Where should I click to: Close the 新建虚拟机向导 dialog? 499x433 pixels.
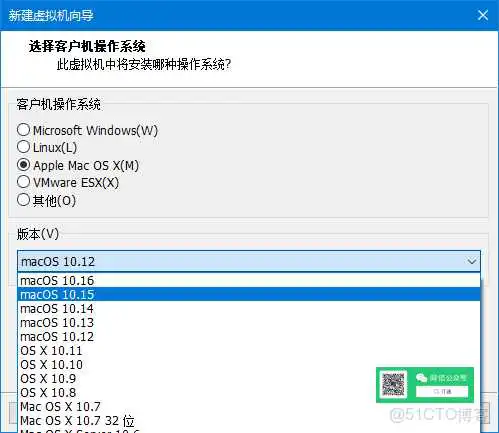pos(483,15)
